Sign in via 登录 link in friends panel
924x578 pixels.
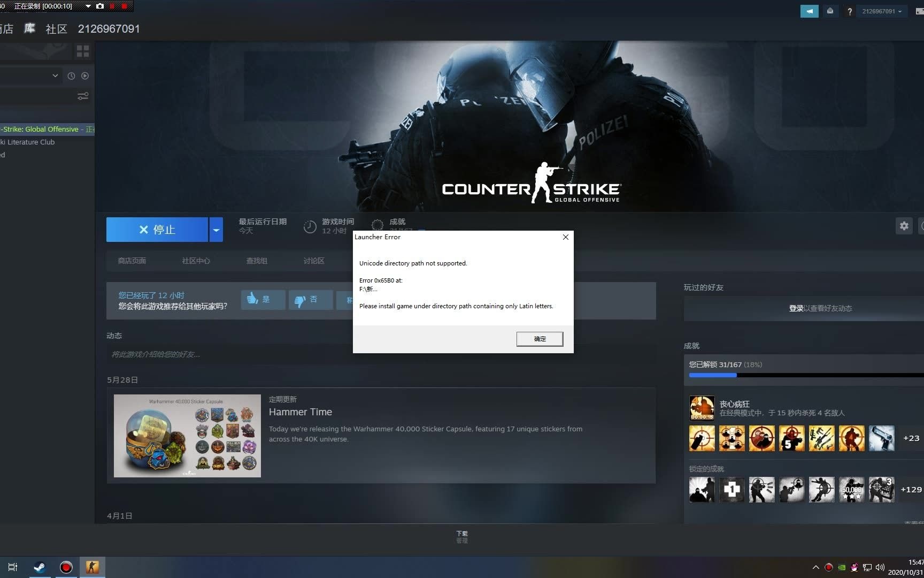pos(796,308)
